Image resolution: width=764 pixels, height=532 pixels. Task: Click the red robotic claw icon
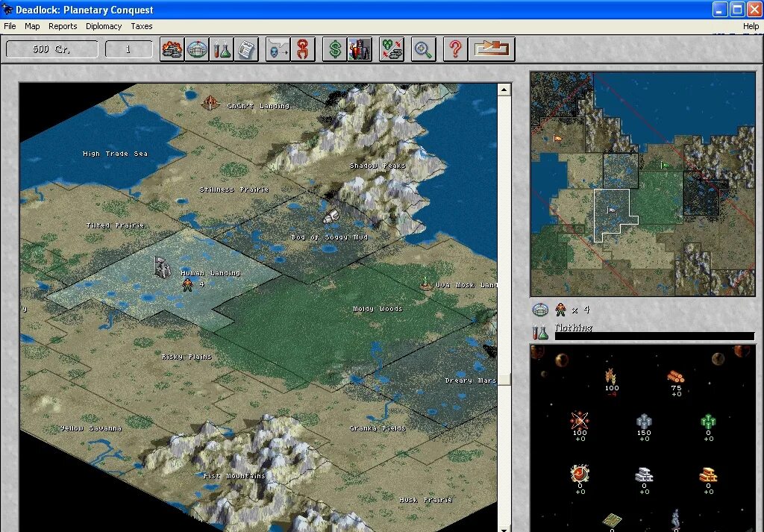tap(303, 49)
